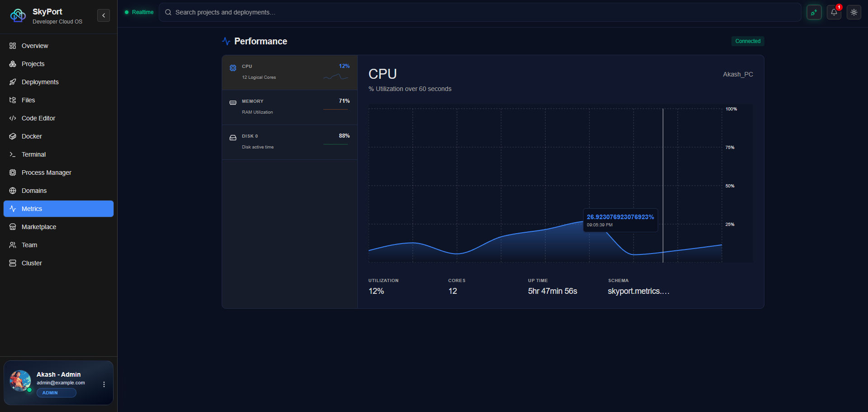
Task: Click the Projects cubes icon
Action: point(13,64)
